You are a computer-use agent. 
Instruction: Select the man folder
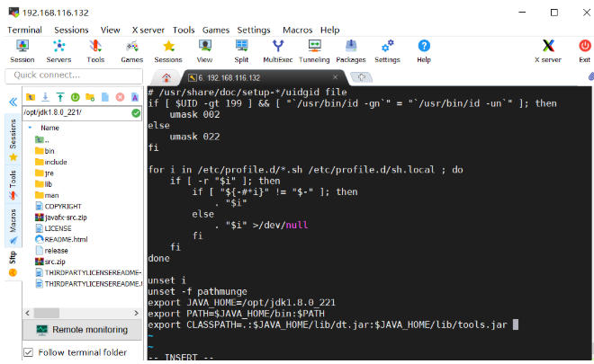tap(47, 195)
